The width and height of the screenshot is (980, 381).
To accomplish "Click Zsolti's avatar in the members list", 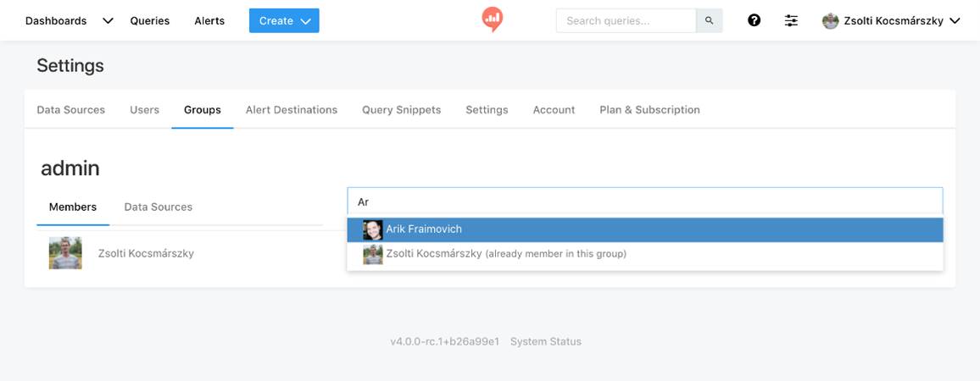I will (65, 253).
